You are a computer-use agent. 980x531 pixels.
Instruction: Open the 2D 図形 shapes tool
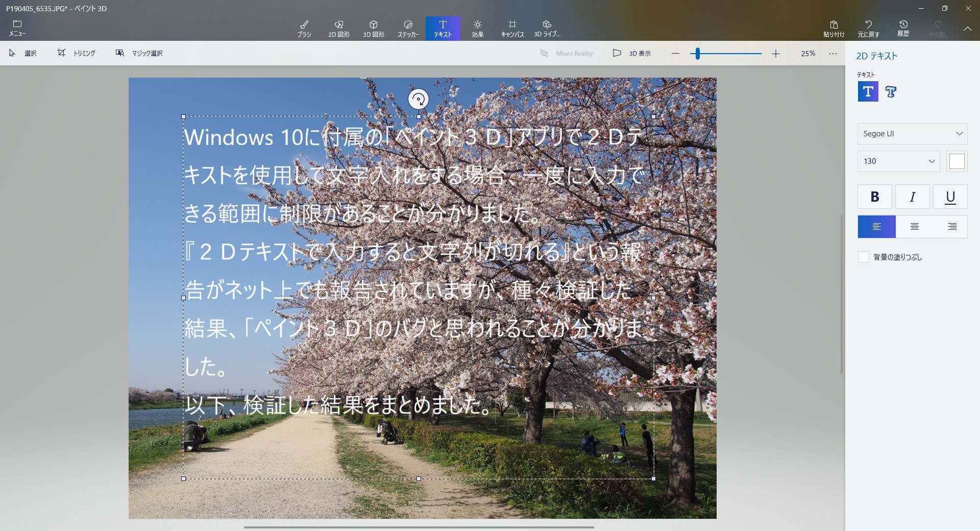[x=339, y=29]
